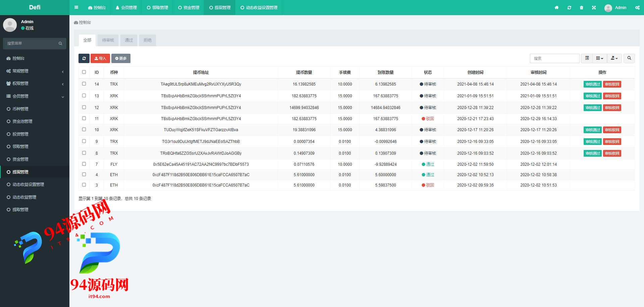Viewport: 644px width, 307px height.
Task: Open 动态收益管理 in the sidebar
Action: click(x=35, y=197)
